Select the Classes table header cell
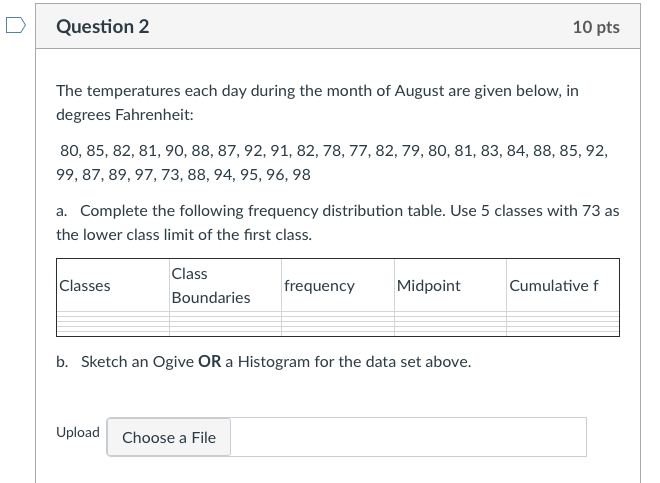The width and height of the screenshot is (660, 483). tap(112, 286)
